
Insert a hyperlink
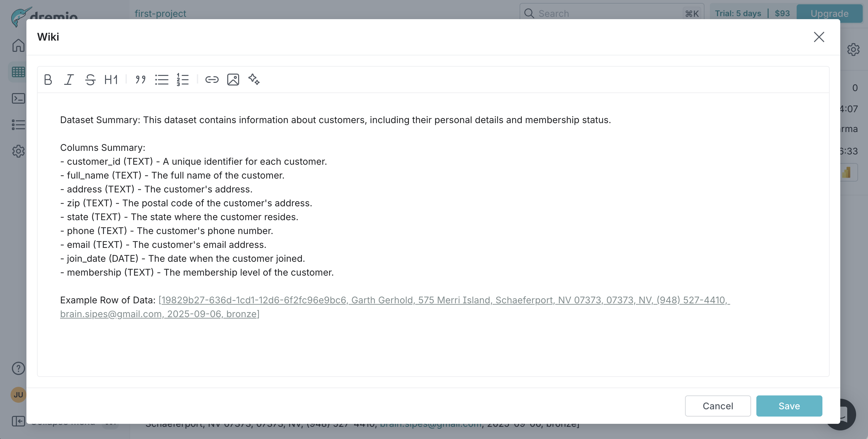tap(212, 80)
